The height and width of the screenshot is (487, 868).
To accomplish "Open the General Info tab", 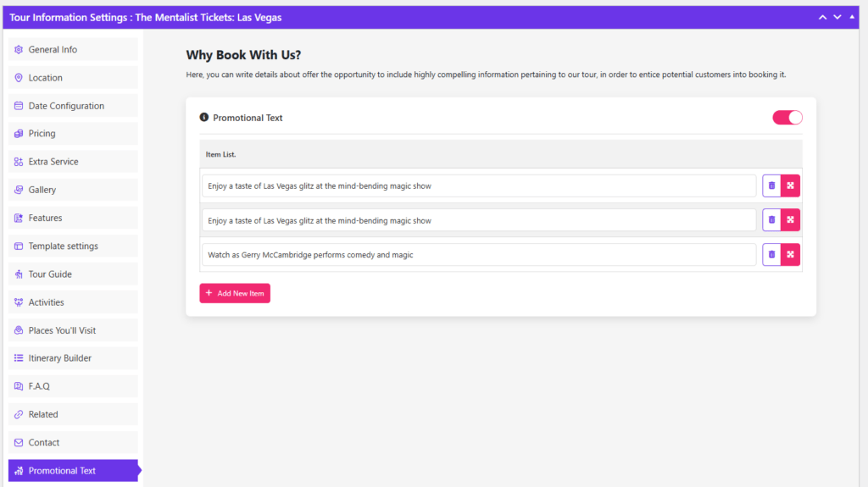I will pos(73,49).
